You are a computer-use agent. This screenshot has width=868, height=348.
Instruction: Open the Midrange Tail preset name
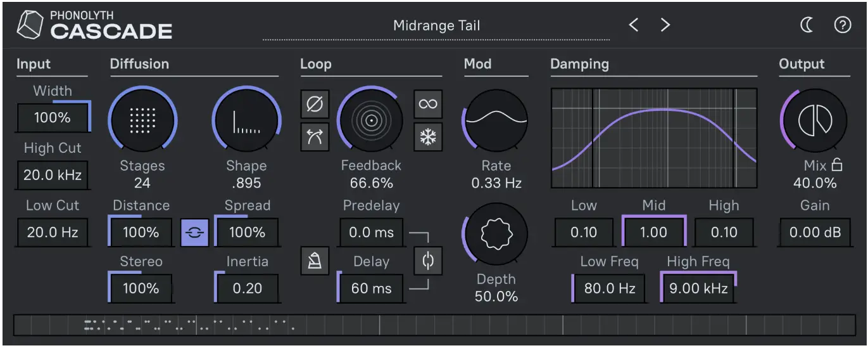[x=436, y=26]
